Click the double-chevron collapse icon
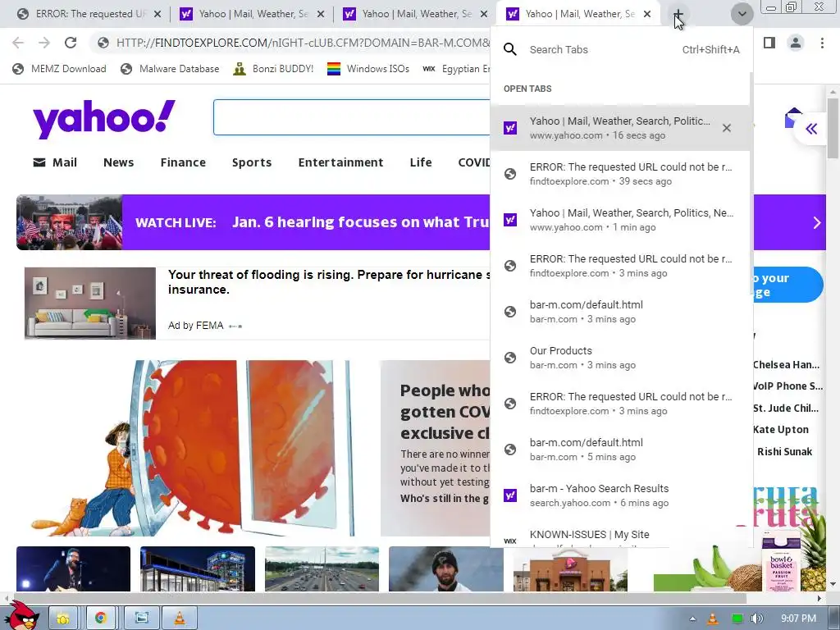The width and height of the screenshot is (840, 630). pyautogui.click(x=811, y=129)
